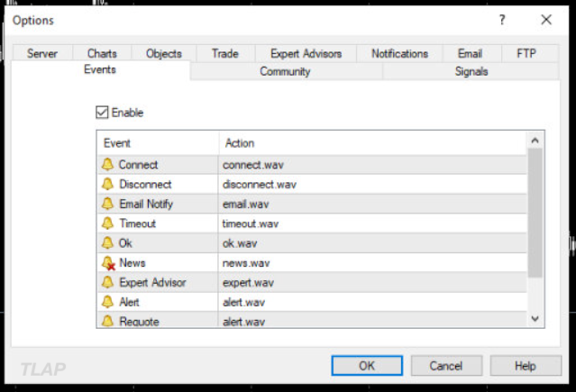The width and height of the screenshot is (576, 392).
Task: Select the Trade tab
Action: point(225,54)
